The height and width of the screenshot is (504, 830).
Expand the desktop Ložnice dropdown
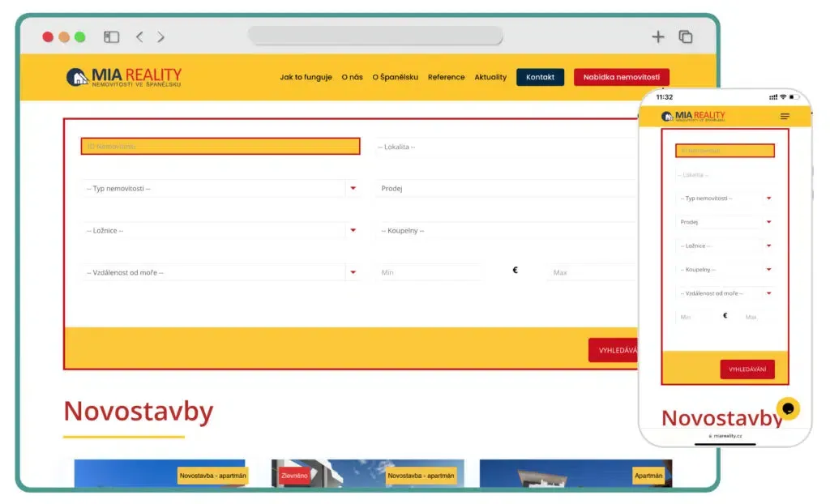click(x=220, y=230)
